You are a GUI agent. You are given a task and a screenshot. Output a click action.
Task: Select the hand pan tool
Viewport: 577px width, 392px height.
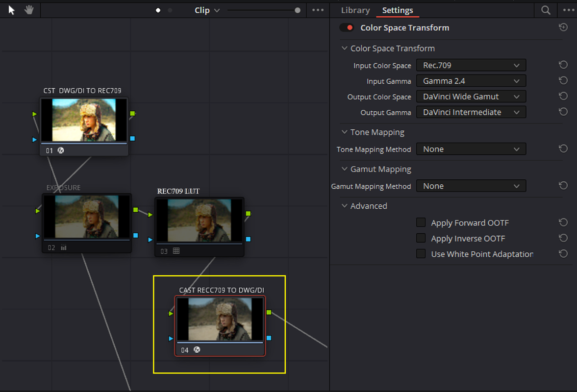tap(29, 10)
